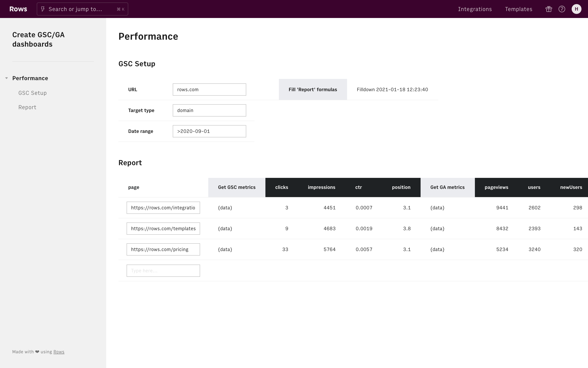Click newUsers value 298

click(578, 208)
